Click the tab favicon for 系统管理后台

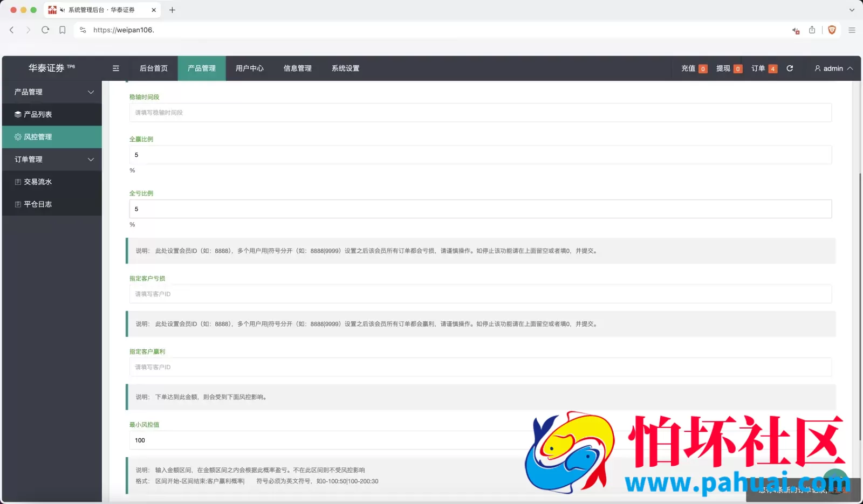(52, 10)
